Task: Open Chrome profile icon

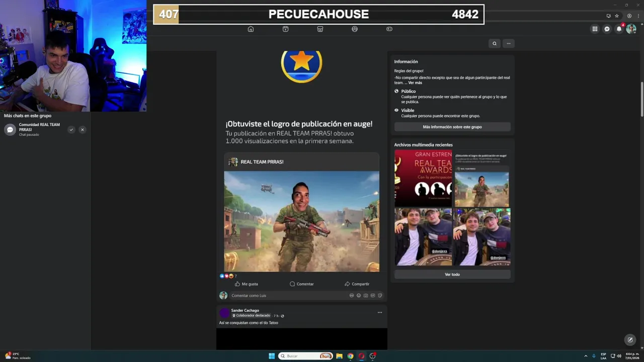Action: coord(629,16)
